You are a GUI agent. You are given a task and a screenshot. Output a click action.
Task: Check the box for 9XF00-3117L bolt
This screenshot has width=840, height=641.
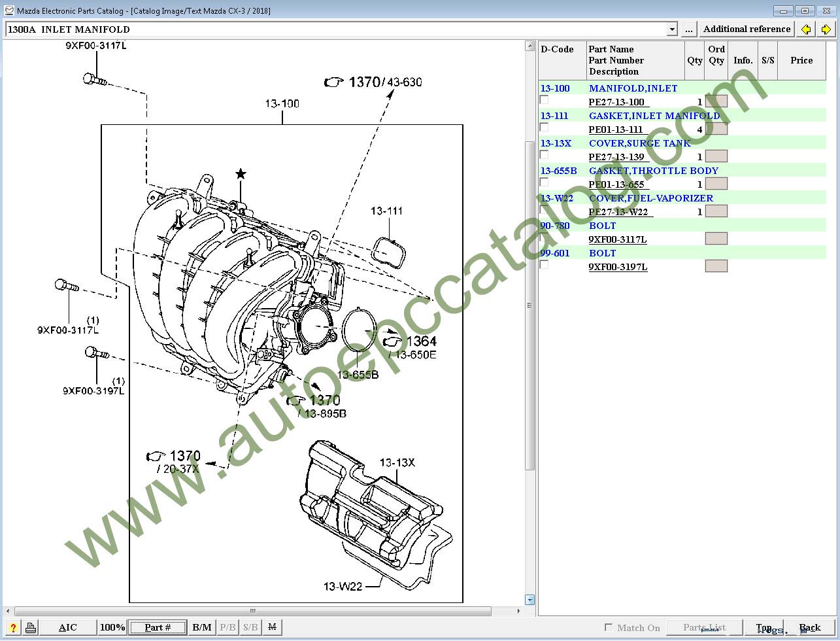click(x=544, y=237)
